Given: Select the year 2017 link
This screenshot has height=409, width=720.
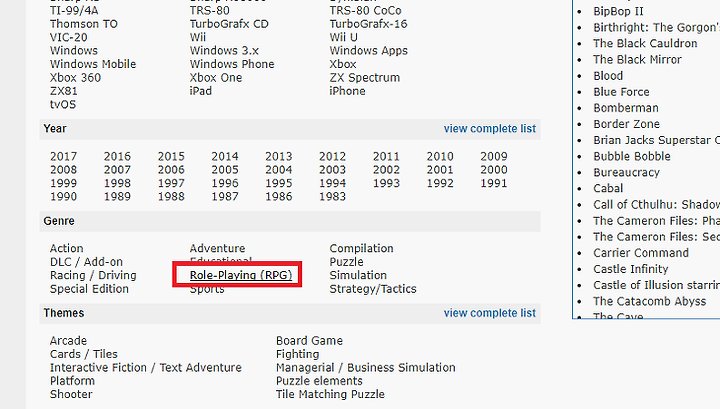Looking at the screenshot, I should (63, 157).
